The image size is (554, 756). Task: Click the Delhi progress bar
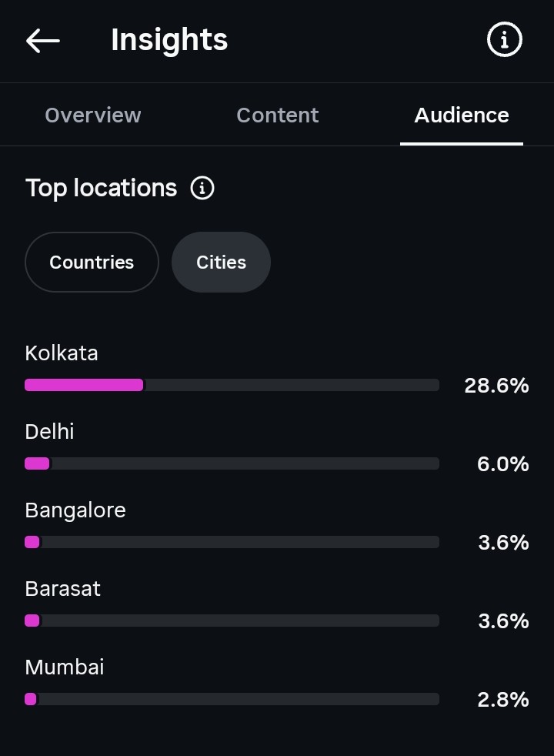(232, 463)
